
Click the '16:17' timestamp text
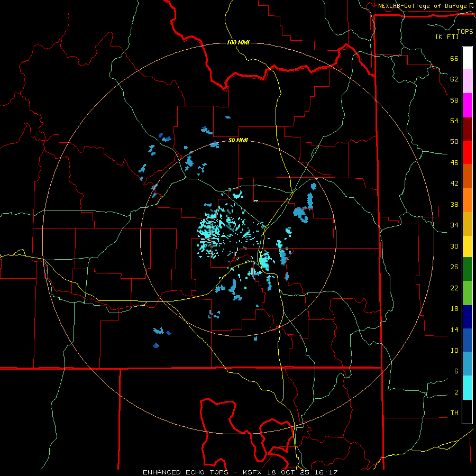(326, 472)
